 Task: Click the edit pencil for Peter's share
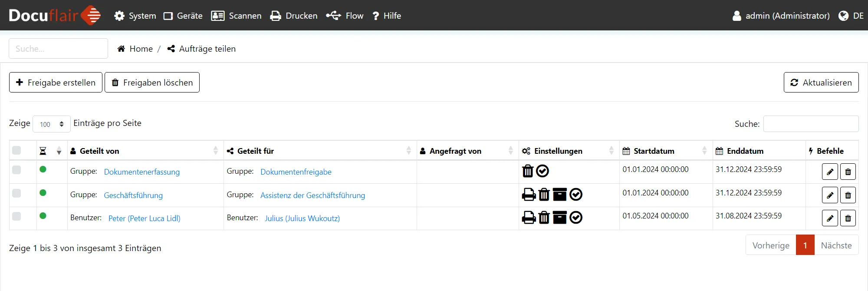pyautogui.click(x=830, y=218)
